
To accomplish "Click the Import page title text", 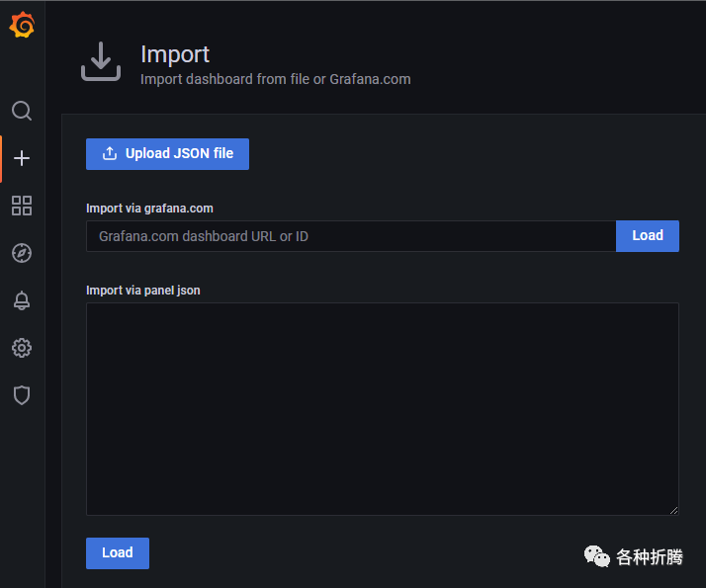I will (x=175, y=54).
